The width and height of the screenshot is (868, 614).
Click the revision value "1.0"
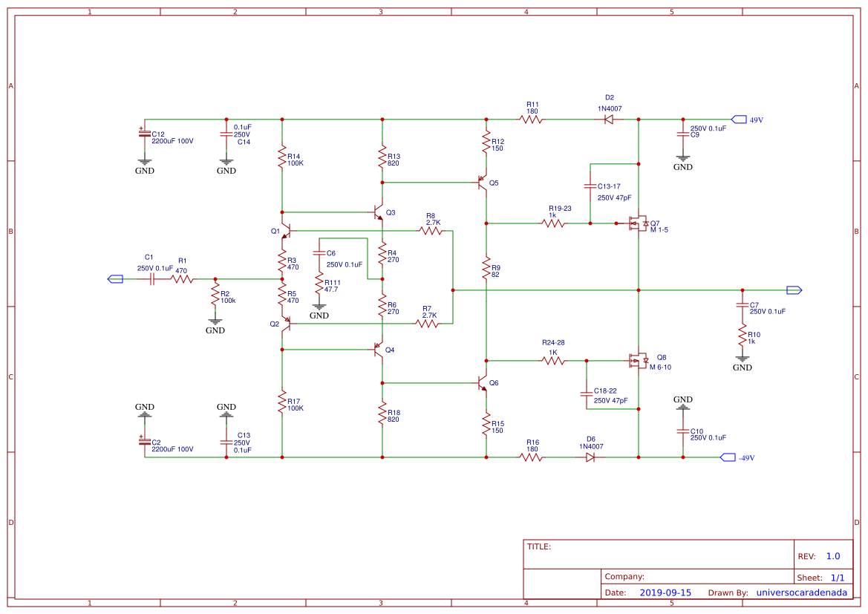pyautogui.click(x=833, y=556)
